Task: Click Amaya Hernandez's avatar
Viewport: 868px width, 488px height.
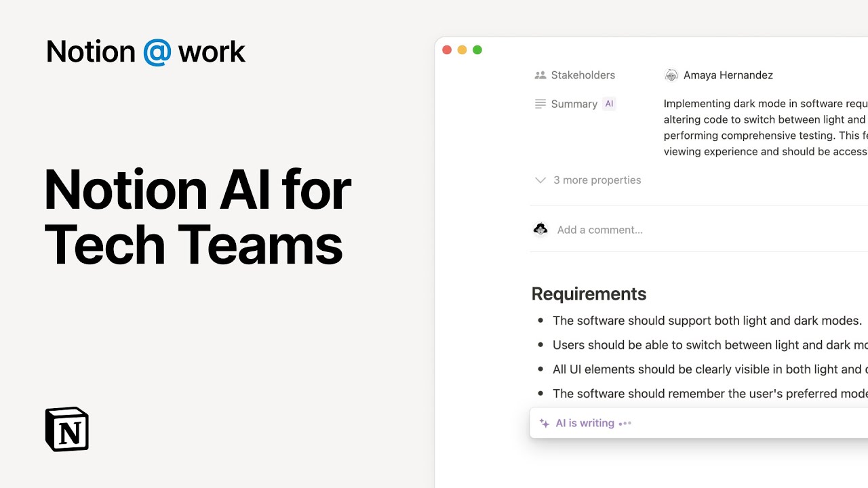Action: pos(671,75)
